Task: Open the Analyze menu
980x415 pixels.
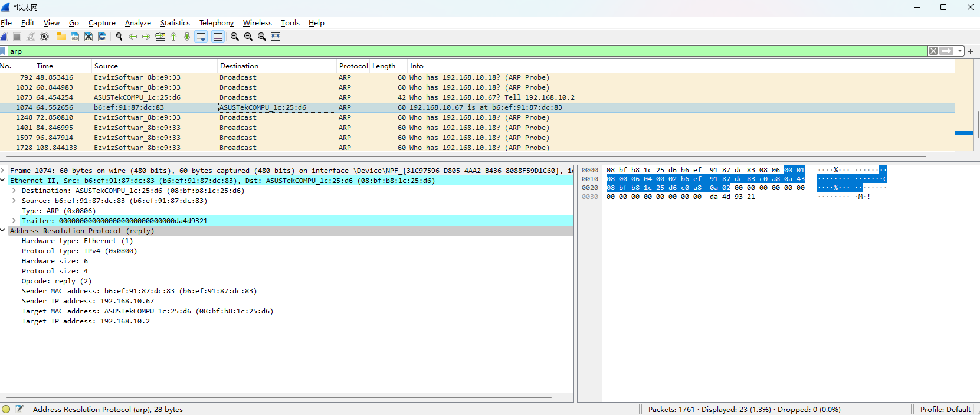Action: pyautogui.click(x=138, y=23)
